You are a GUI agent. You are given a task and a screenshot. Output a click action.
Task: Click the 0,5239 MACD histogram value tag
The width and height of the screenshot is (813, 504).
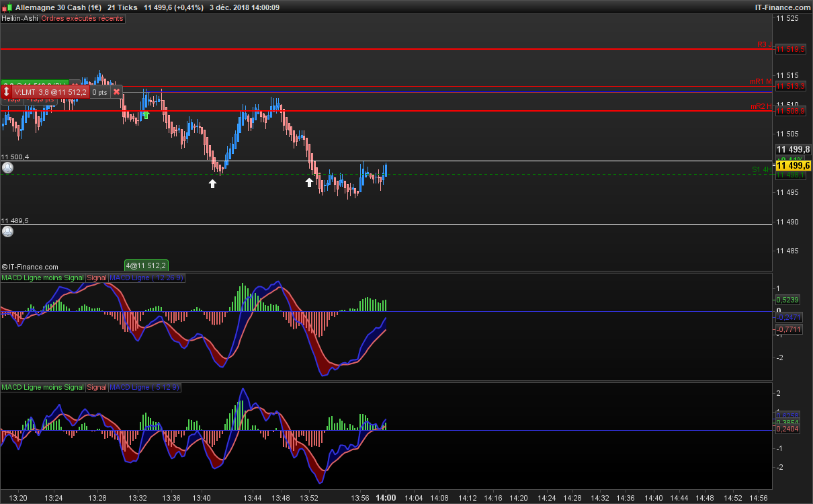pyautogui.click(x=787, y=300)
